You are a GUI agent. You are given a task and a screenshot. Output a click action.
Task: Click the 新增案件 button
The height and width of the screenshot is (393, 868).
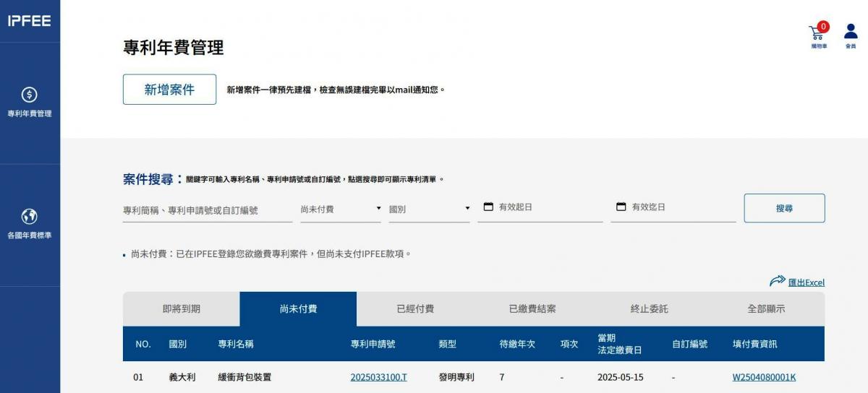click(x=169, y=90)
